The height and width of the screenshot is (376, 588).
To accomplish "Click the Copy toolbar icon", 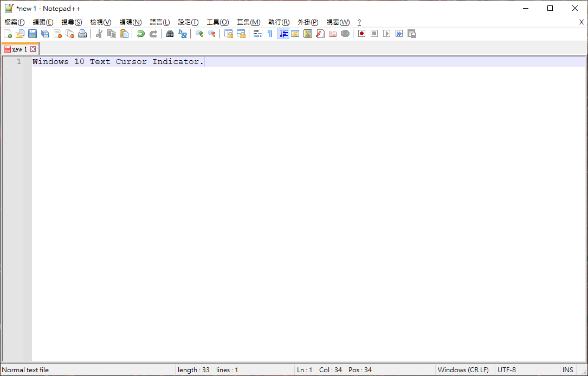I will click(x=112, y=34).
